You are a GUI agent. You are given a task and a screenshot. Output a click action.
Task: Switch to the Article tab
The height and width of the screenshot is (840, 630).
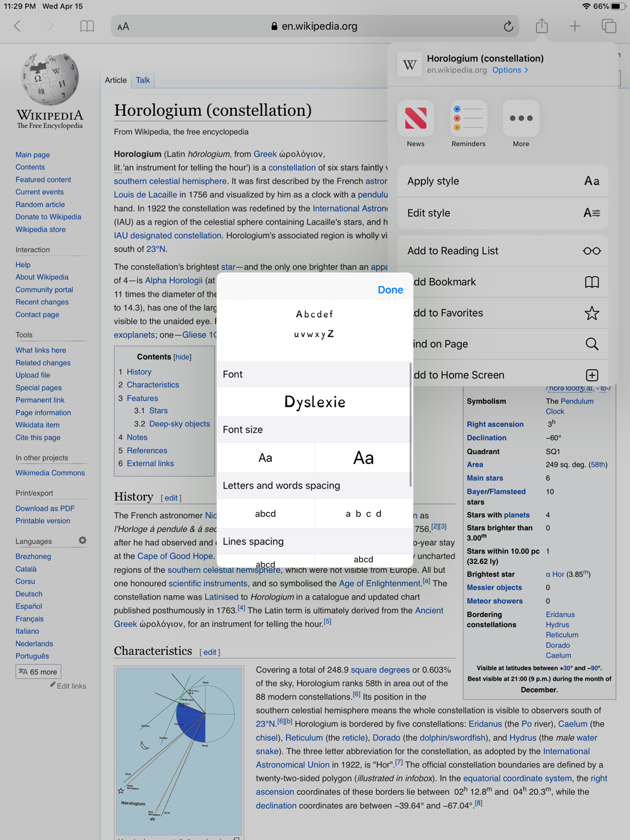pos(116,80)
